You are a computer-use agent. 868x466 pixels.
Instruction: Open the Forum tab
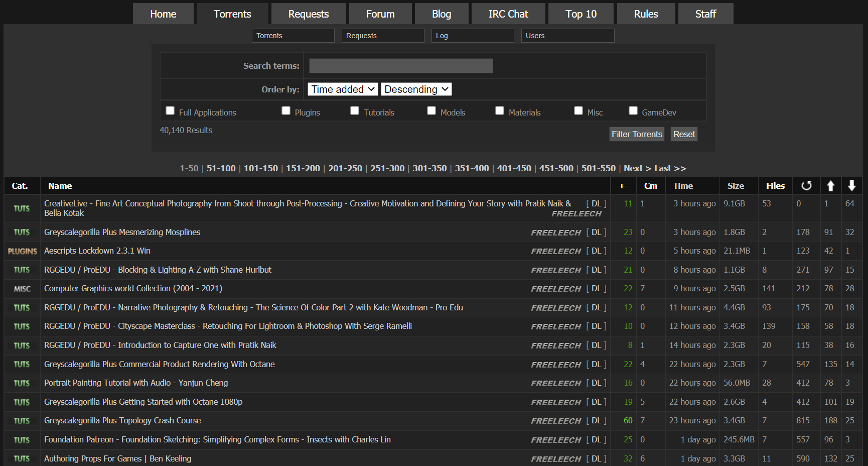pos(380,14)
